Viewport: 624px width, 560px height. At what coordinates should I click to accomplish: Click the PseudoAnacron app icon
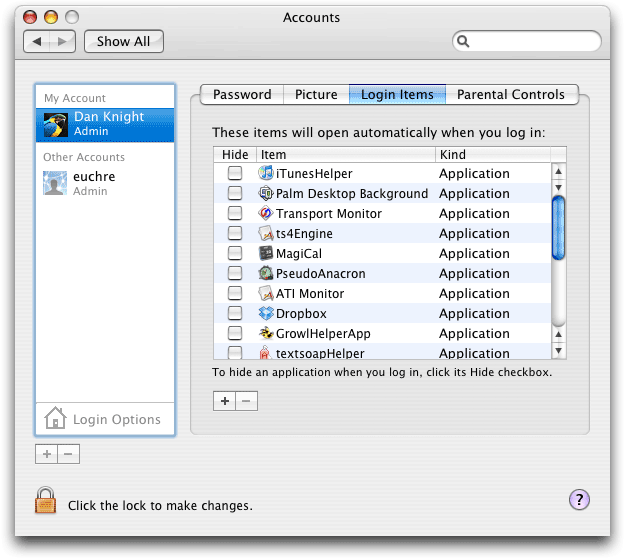click(265, 273)
